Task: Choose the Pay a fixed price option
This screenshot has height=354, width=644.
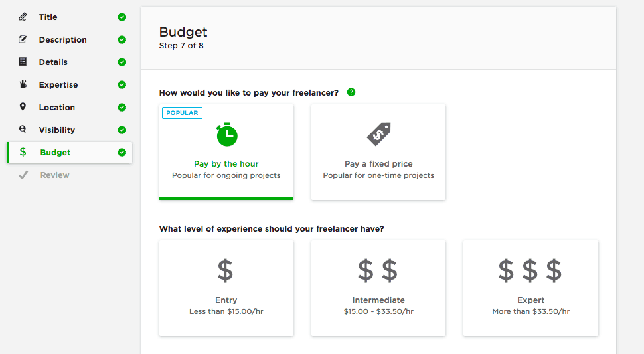Action: click(378, 152)
